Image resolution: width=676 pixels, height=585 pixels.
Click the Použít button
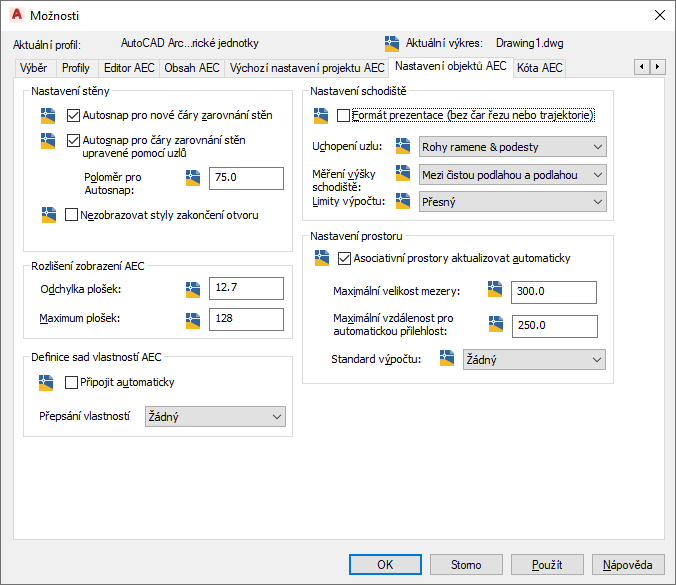click(x=547, y=565)
